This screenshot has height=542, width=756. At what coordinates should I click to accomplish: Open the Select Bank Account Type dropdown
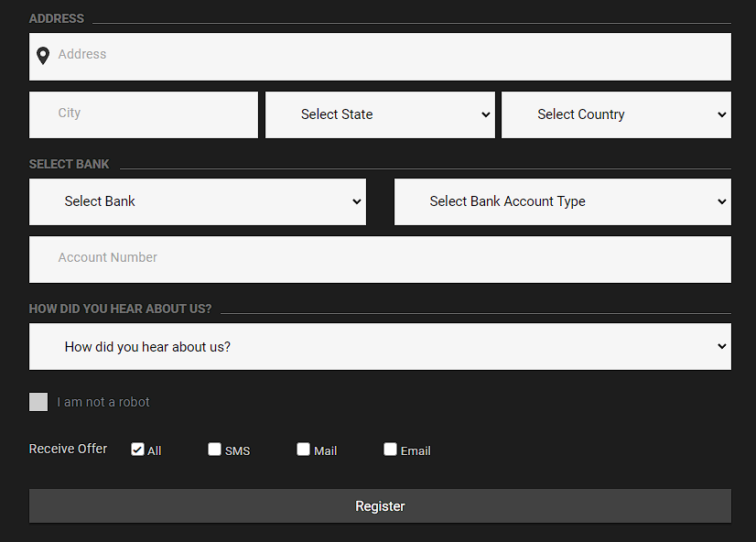pyautogui.click(x=562, y=201)
